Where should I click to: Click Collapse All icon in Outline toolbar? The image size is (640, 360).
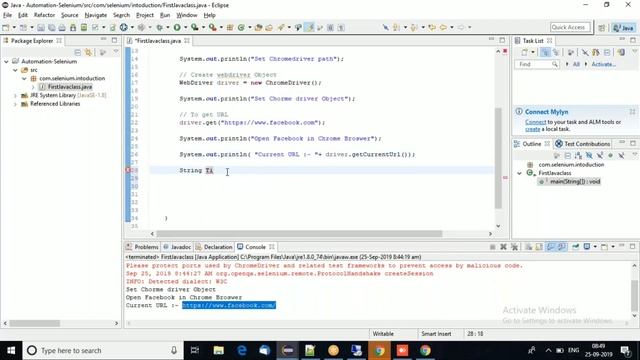tap(568, 156)
